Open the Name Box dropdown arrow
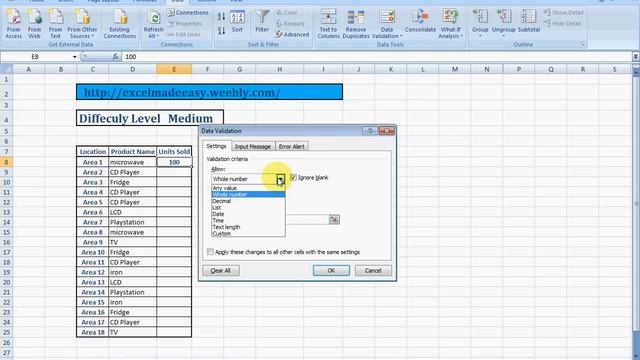The width and height of the screenshot is (640, 360). click(74, 57)
